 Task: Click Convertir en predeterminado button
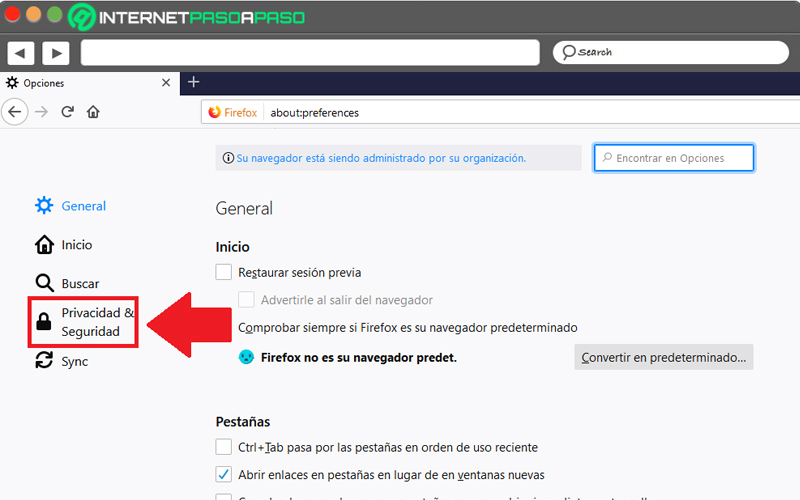(x=664, y=357)
